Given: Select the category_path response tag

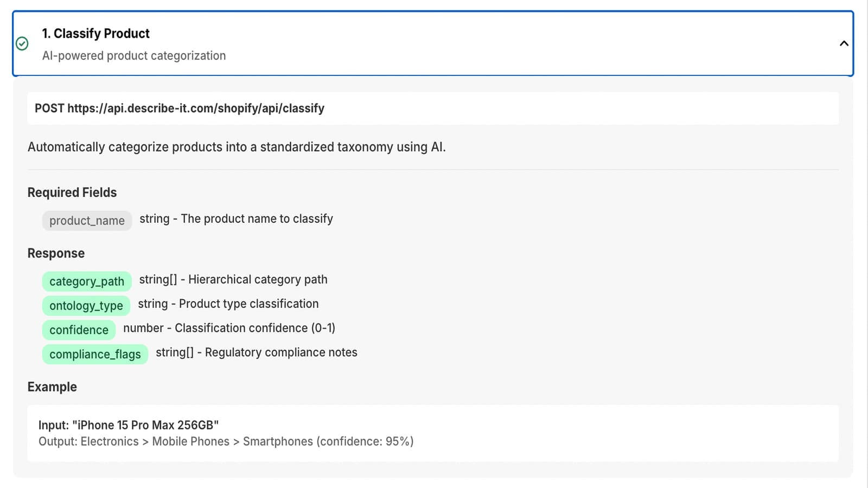Looking at the screenshot, I should pos(87,281).
